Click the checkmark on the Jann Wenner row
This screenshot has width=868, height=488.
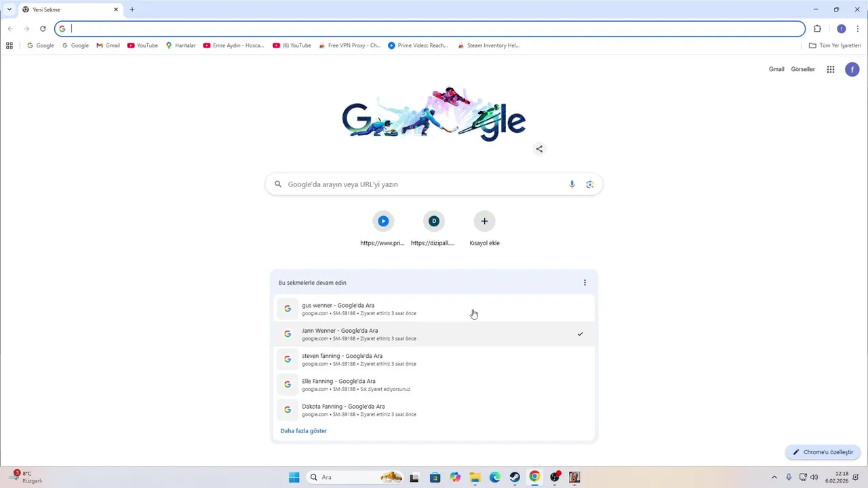580,334
